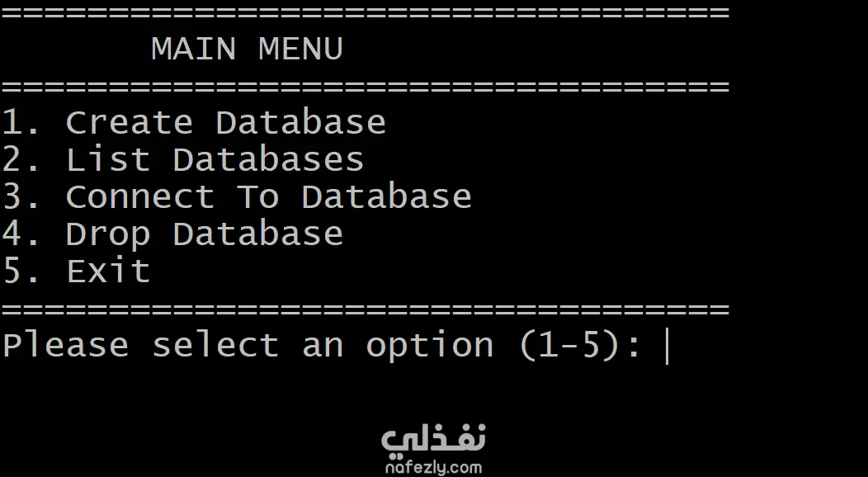Click the top separator line above the title

365,14
